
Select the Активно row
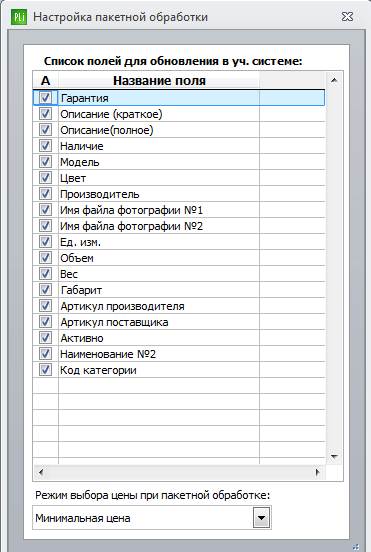point(179,338)
